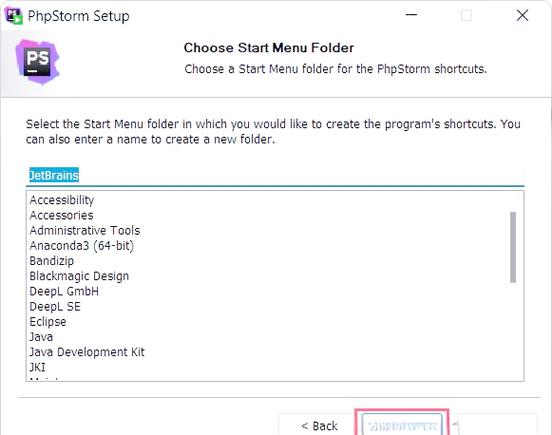Select Blackmagic Design in the list
This screenshot has width=552, height=435.
point(79,276)
